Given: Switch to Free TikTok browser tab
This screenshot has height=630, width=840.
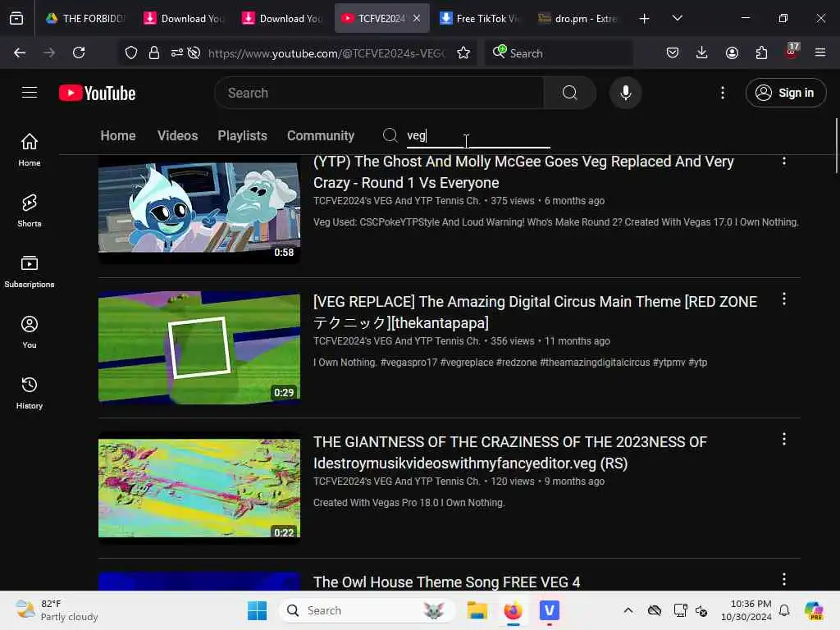Looking at the screenshot, I should click(479, 18).
